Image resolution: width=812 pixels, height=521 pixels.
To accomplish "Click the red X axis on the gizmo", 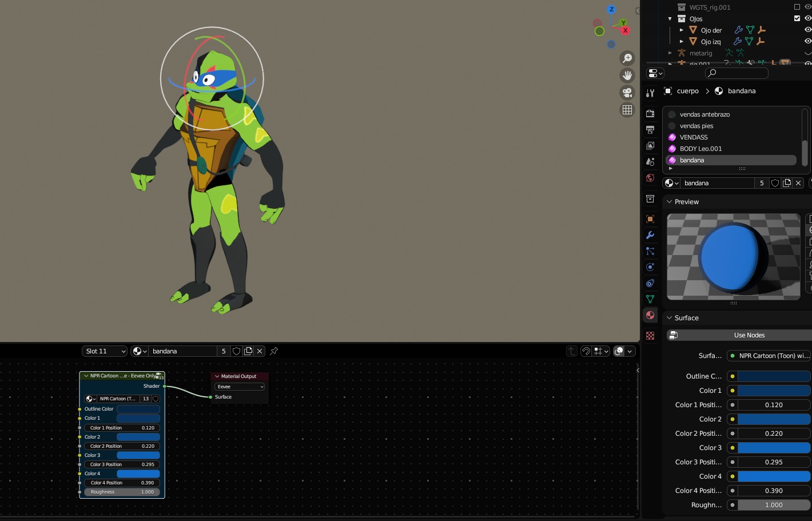I will pos(625,30).
